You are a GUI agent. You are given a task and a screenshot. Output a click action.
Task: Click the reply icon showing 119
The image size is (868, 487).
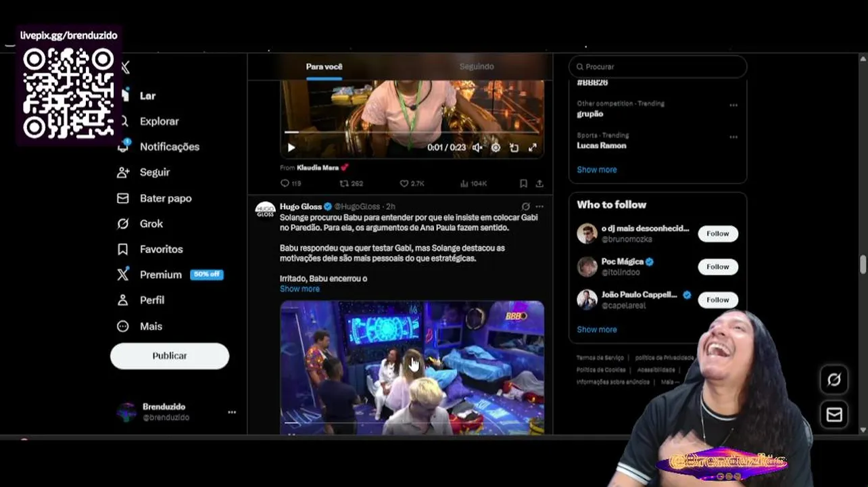[285, 183]
